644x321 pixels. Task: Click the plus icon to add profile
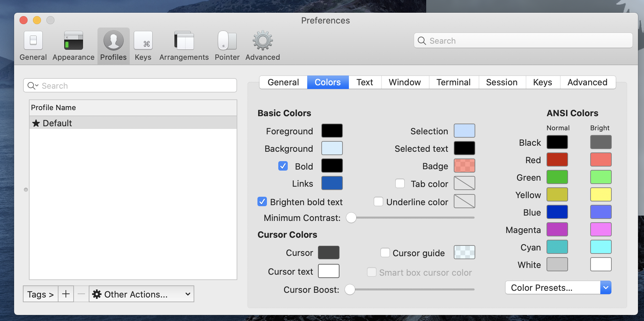(66, 294)
